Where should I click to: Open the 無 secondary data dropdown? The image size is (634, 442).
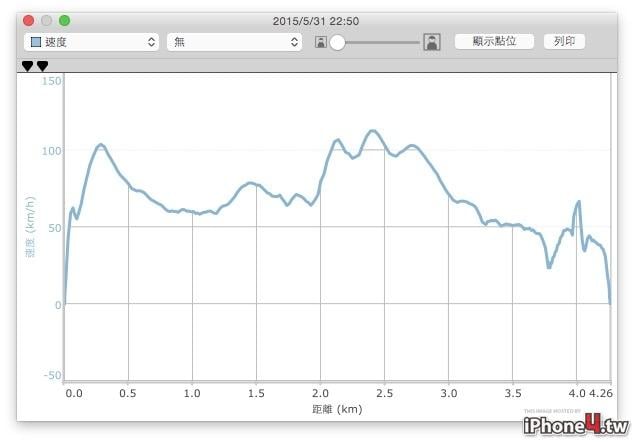[234, 42]
